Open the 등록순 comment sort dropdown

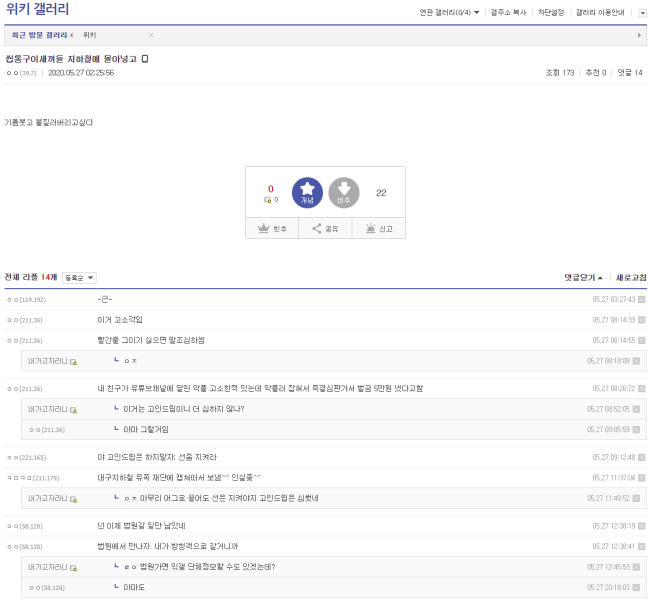coord(79,278)
